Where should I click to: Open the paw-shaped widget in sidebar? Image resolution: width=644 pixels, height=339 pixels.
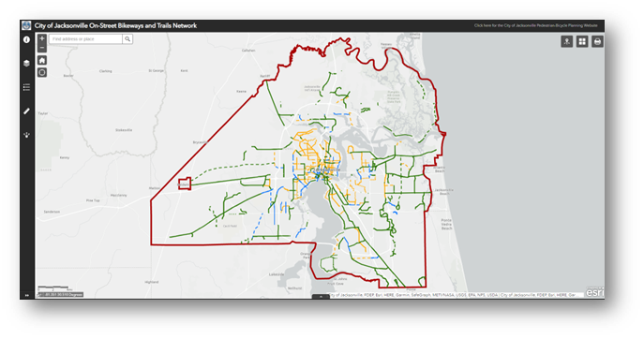(26, 135)
